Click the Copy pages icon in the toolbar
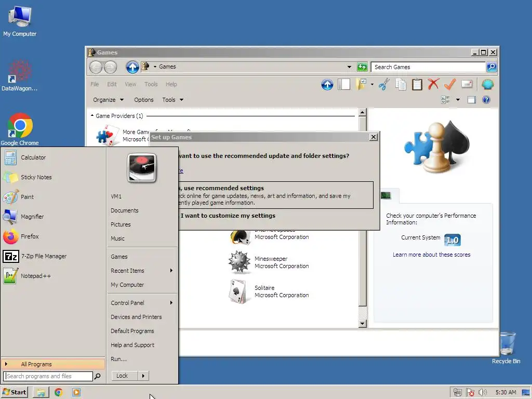The image size is (532, 399). [x=401, y=84]
